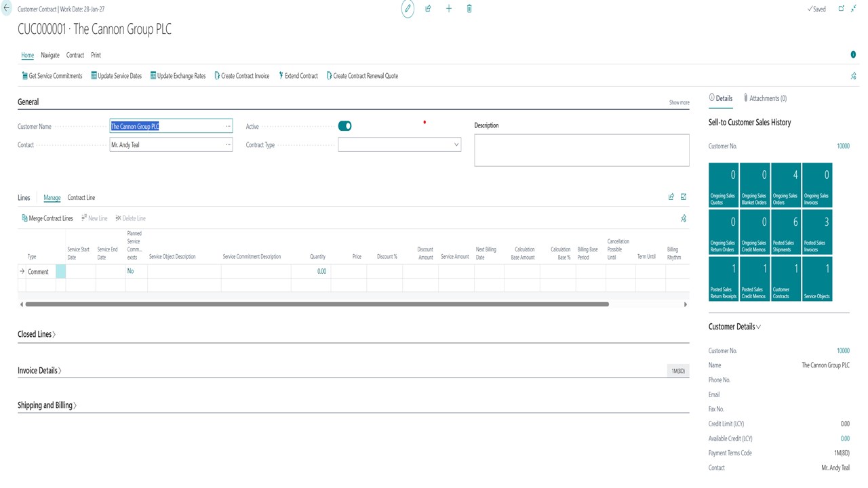The width and height of the screenshot is (868, 488).
Task: Open the Navigate menu
Action: [50, 55]
